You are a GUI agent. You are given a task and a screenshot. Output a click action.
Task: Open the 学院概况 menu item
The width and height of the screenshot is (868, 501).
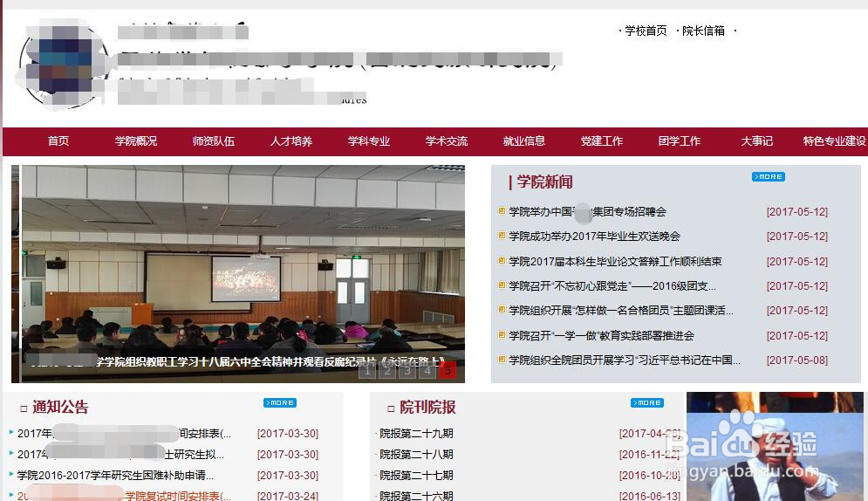click(x=135, y=141)
